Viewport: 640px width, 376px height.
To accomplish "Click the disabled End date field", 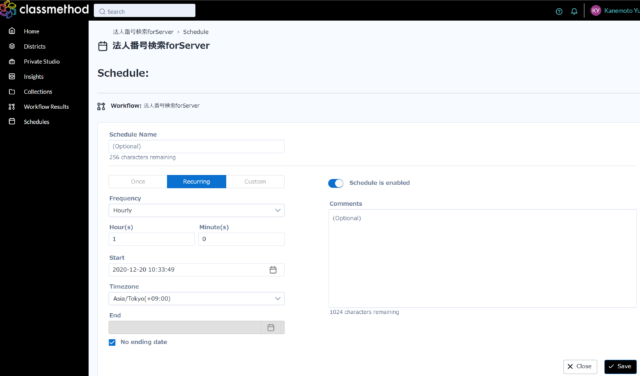I will tap(196, 327).
